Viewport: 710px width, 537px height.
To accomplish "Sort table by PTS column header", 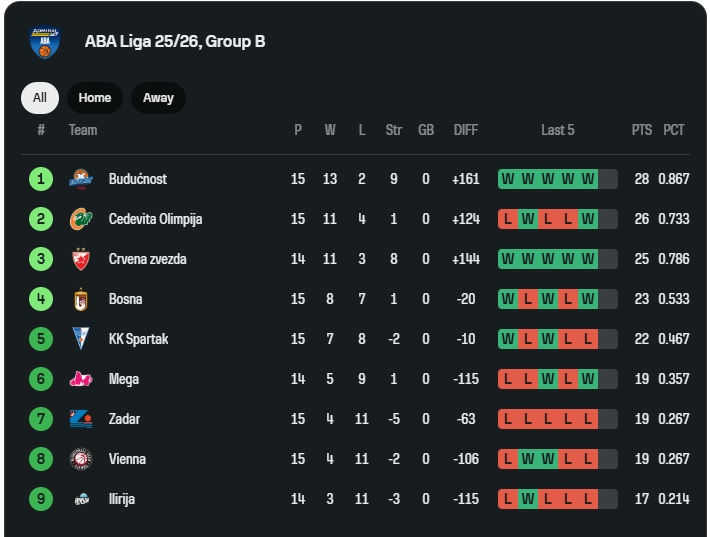I will coord(642,130).
